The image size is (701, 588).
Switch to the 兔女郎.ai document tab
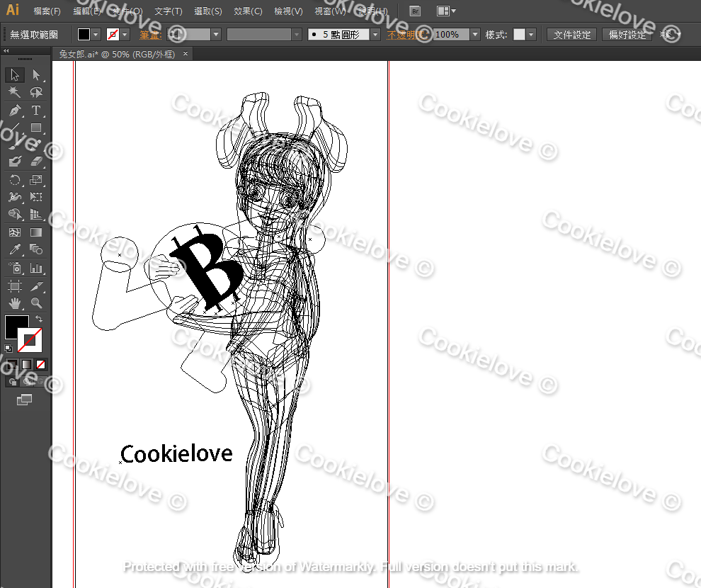(x=117, y=54)
